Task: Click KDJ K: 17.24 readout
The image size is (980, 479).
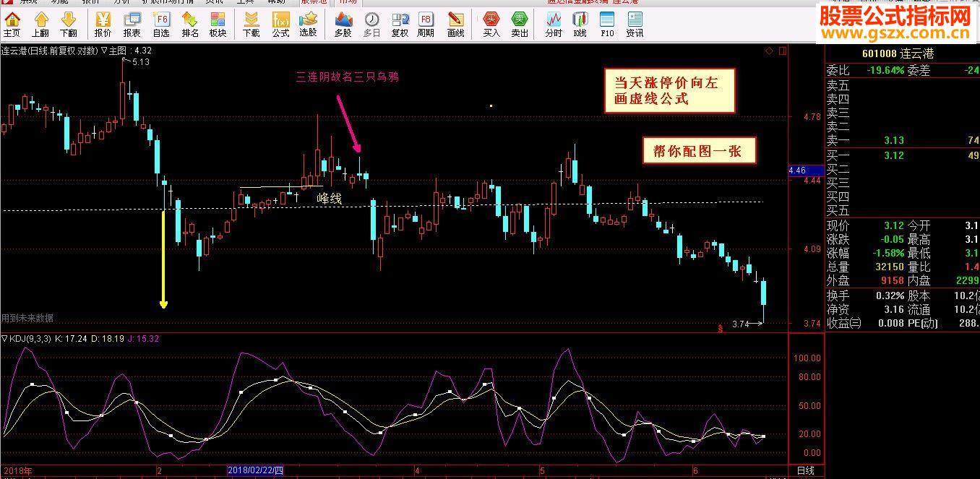Action: (71, 338)
